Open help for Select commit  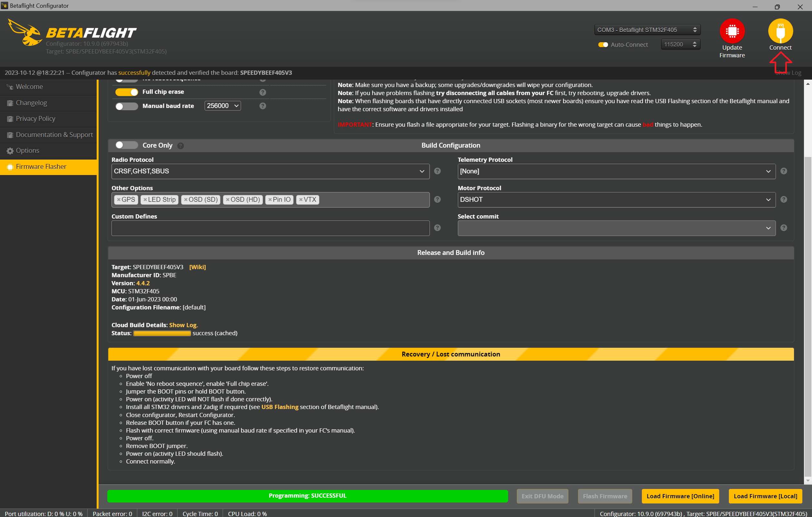pos(783,228)
